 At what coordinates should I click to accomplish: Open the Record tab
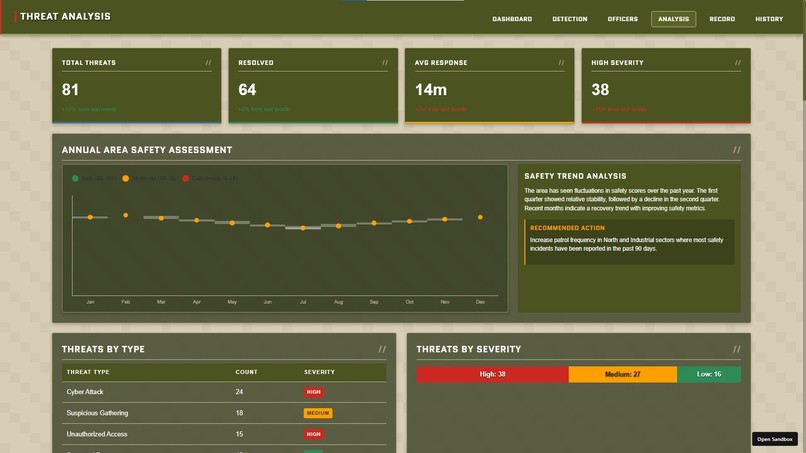pyautogui.click(x=722, y=19)
